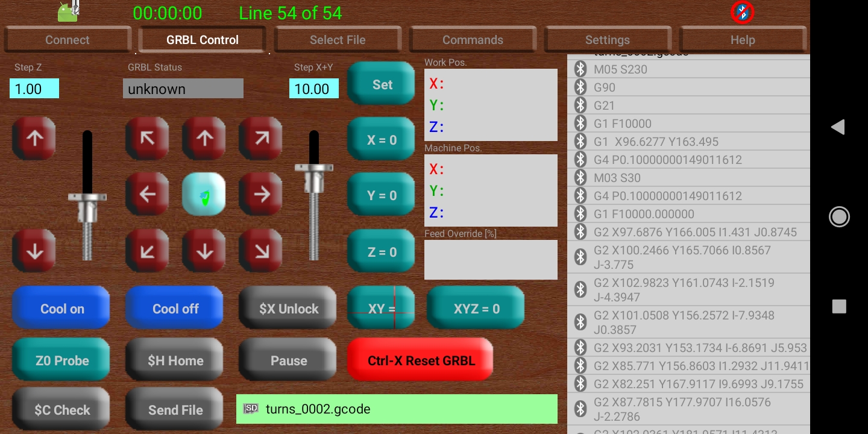This screenshot has height=434, width=868.
Task: Jog Y axis down arrow in XY pad
Action: [204, 251]
